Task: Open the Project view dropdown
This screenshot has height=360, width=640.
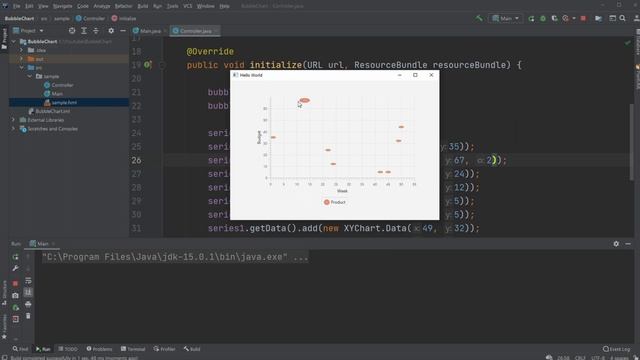Action: [x=28, y=31]
